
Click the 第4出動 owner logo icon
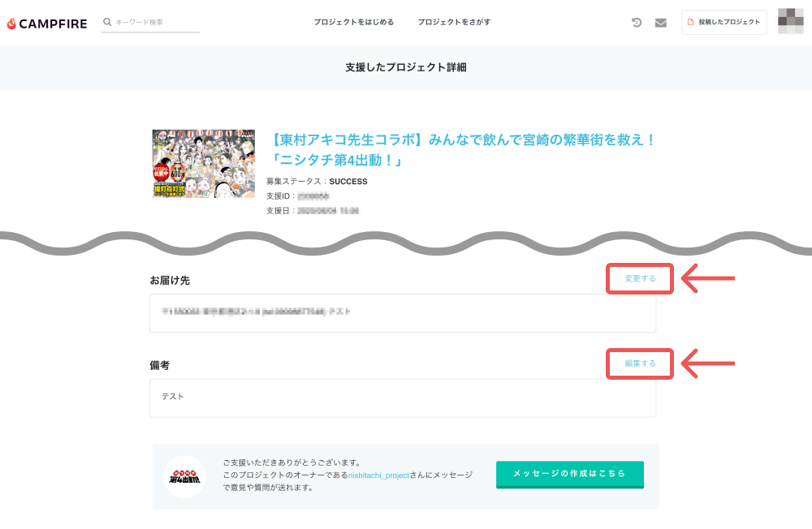point(184,476)
